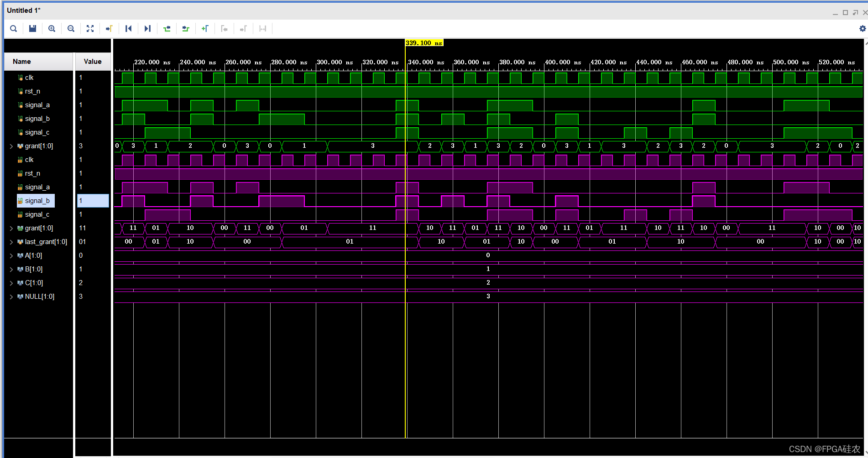Image resolution: width=868 pixels, height=458 pixels.
Task: Click value 3 of NULL[1:0]
Action: (x=81, y=297)
